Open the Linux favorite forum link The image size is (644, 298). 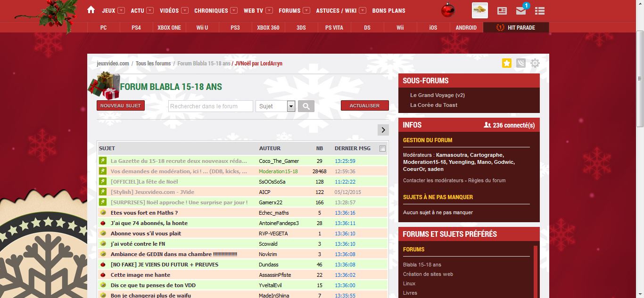[409, 283]
